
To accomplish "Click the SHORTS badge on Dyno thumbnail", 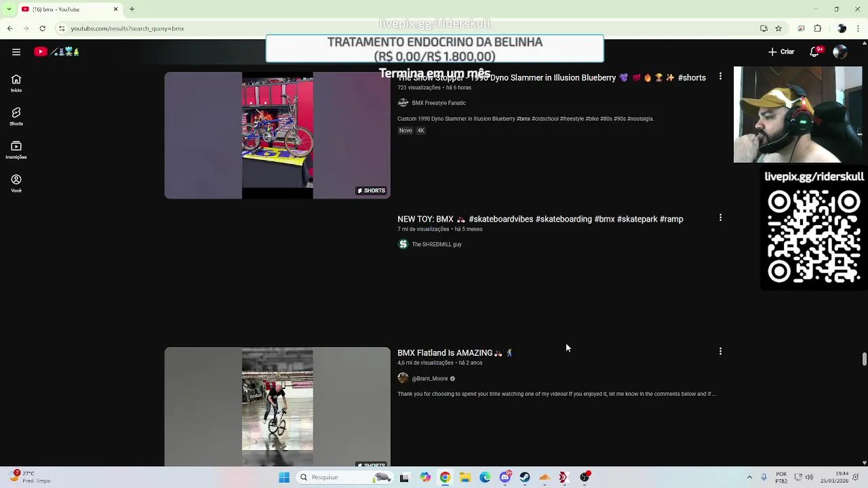I will pos(371,190).
